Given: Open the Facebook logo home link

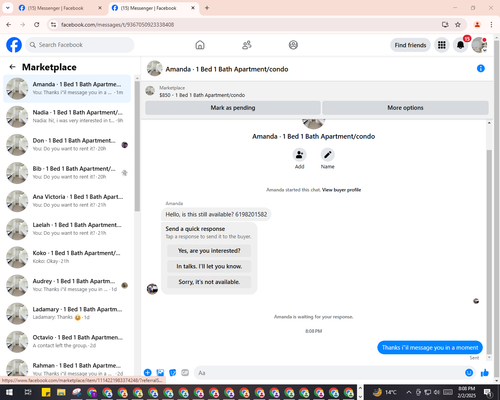Looking at the screenshot, I should [x=14, y=45].
